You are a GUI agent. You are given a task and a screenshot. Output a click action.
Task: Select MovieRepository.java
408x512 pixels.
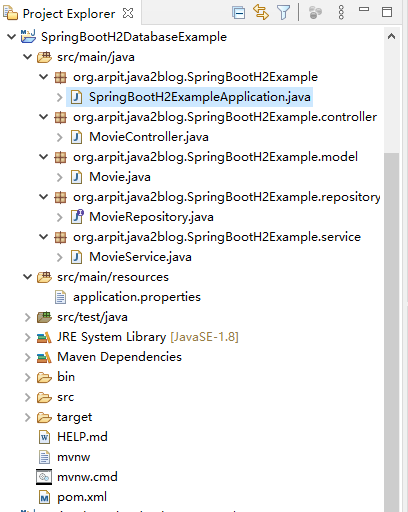[x=151, y=217]
